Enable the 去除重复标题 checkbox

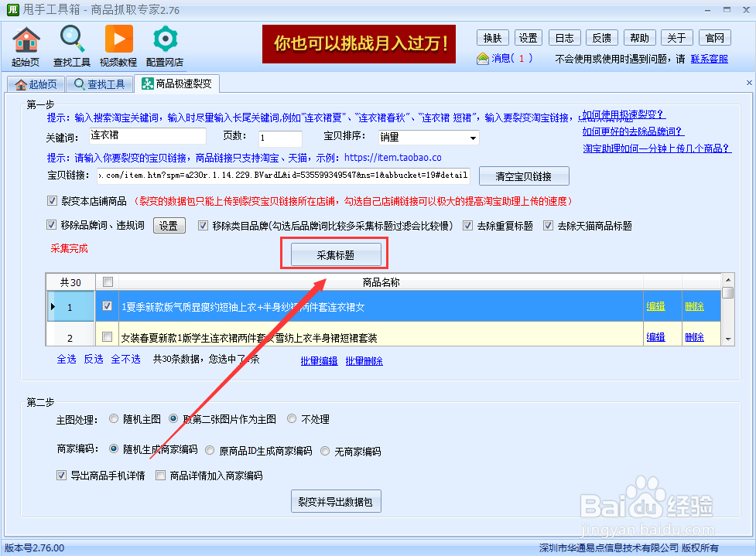coord(468,225)
